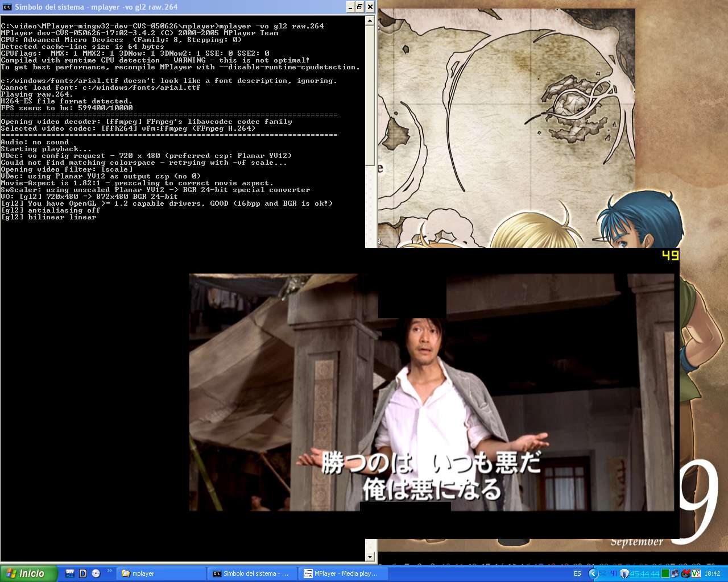Click the 'Cannot load font' console line

(x=101, y=88)
